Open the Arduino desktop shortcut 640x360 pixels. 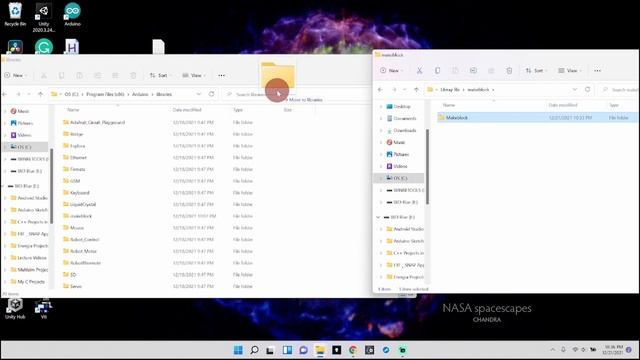72,15
